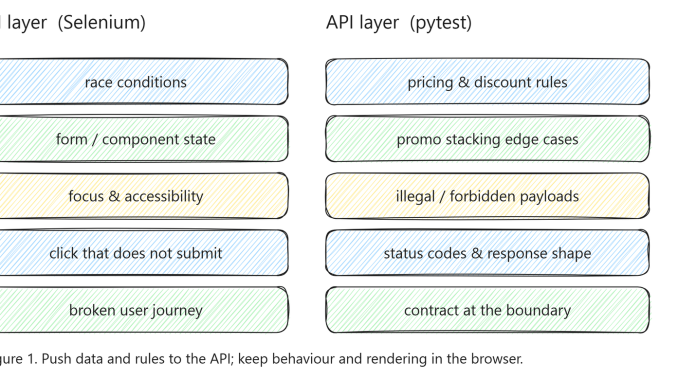This screenshot has width=678, height=381.
Task: Select the 'illegal / forbidden payloads' box
Action: [487, 196]
